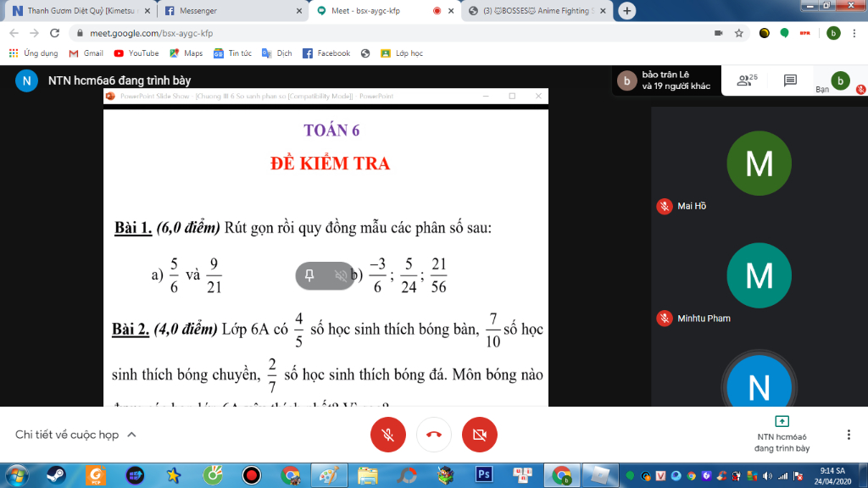Open the file explorer folder on taskbar

[367, 475]
